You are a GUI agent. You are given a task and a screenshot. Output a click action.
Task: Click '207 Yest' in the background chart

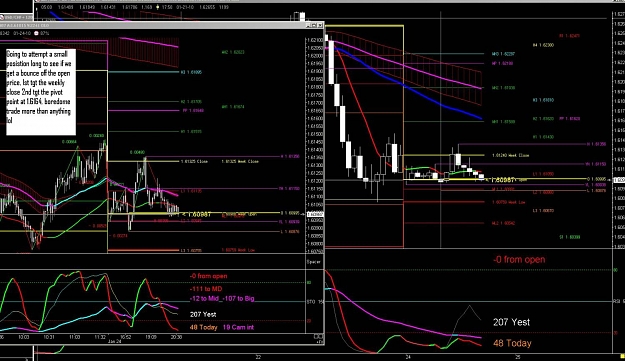[x=511, y=322]
